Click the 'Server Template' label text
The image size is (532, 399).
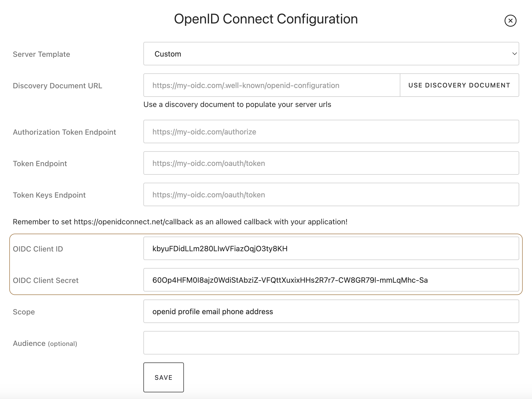pyautogui.click(x=41, y=54)
